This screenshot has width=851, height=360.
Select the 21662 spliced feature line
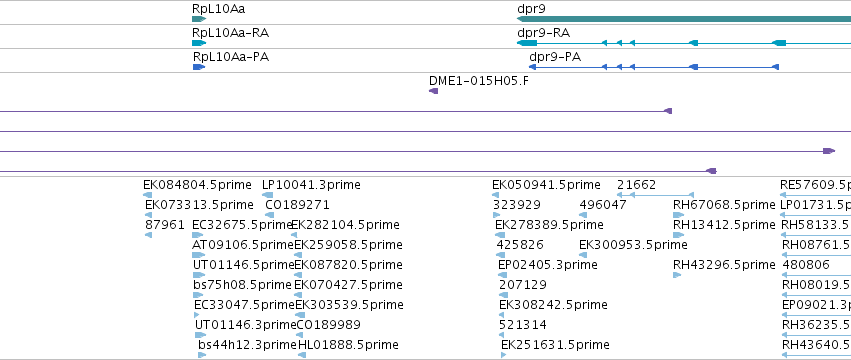656,195
